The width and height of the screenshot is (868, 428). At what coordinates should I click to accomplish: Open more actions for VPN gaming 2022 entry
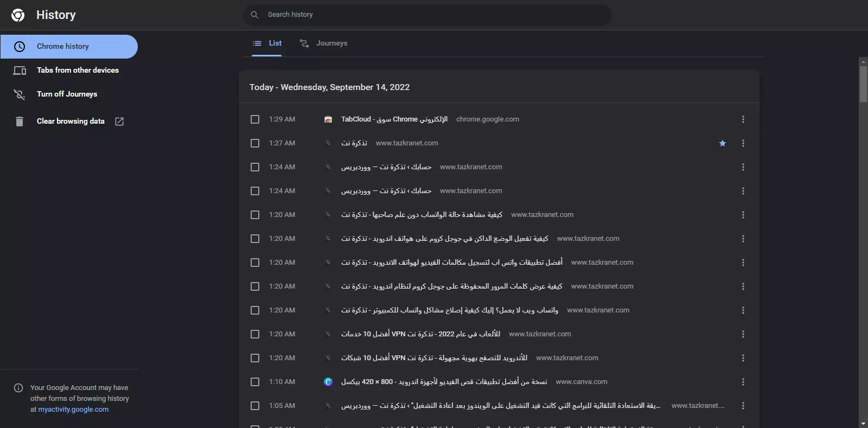pos(743,334)
